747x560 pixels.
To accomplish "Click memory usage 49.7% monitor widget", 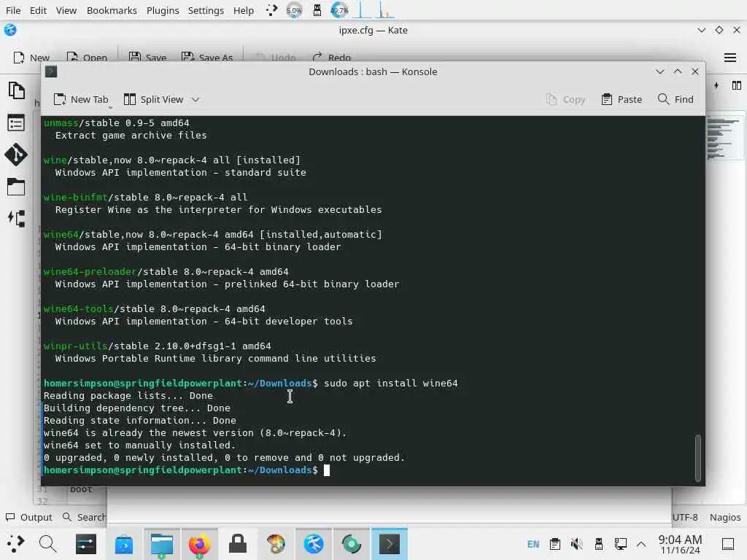I will click(340, 10).
